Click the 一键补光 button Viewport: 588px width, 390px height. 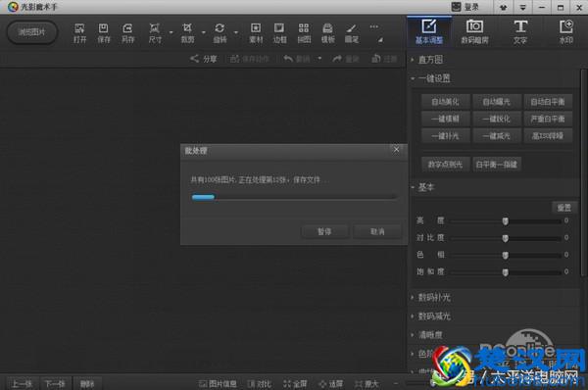(445, 136)
